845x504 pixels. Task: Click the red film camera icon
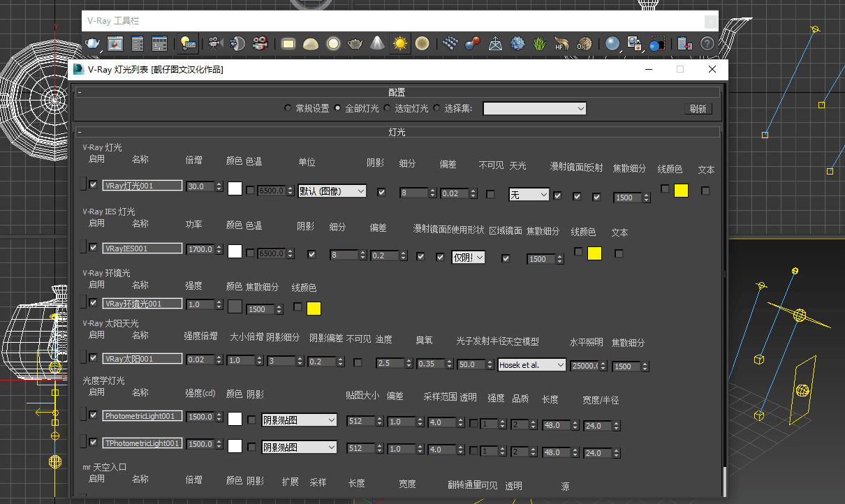[260, 44]
